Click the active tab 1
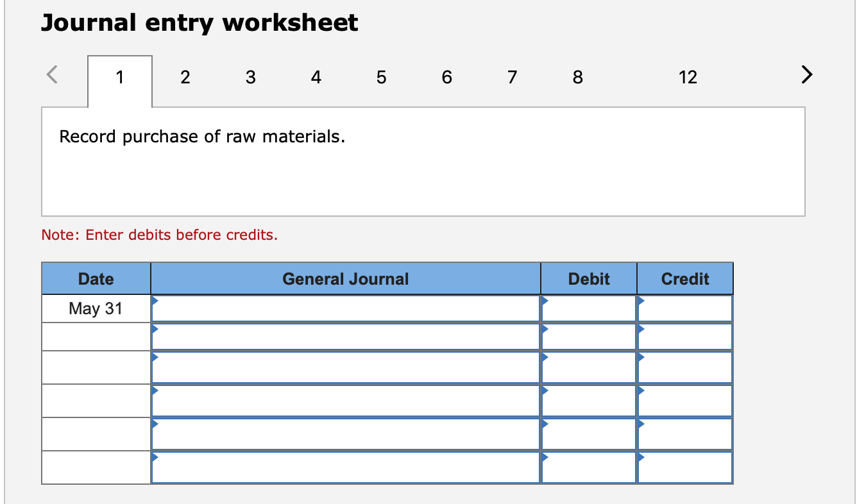857x504 pixels. click(x=119, y=77)
